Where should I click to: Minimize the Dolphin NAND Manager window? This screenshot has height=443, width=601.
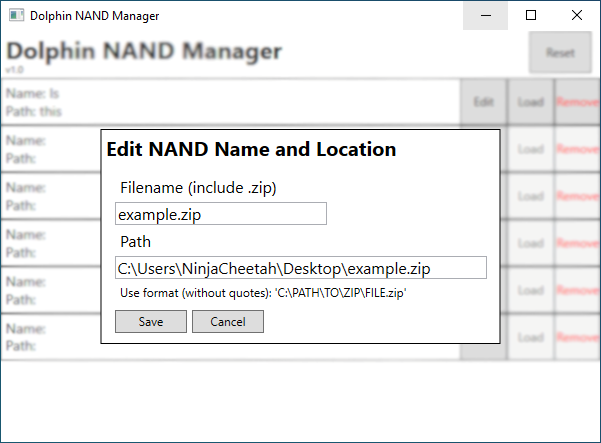[486, 15]
